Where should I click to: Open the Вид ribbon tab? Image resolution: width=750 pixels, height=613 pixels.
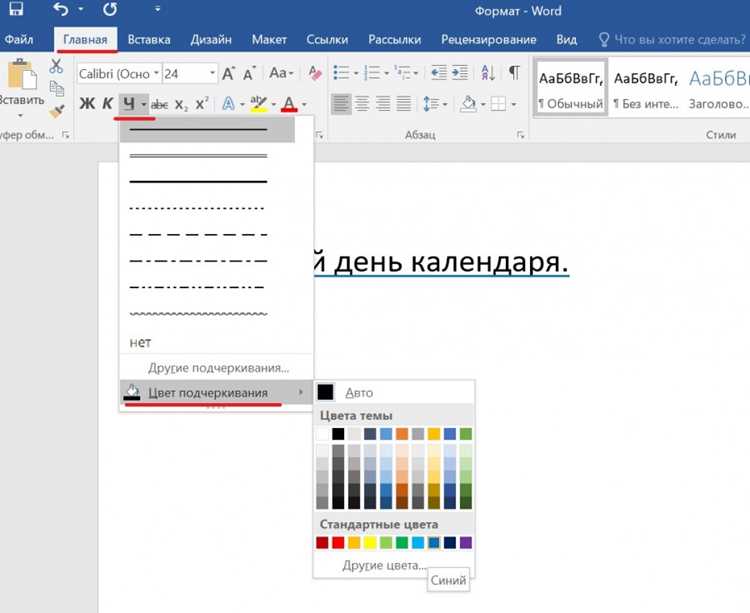(x=566, y=39)
